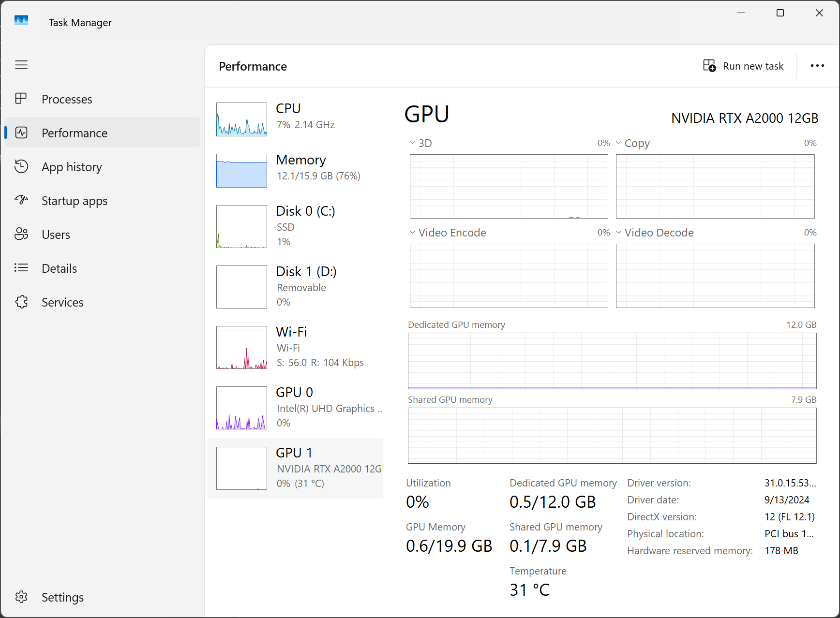Screen dimensions: 840x618
Task: Click the Startup apps gauge icon
Action: [21, 200]
